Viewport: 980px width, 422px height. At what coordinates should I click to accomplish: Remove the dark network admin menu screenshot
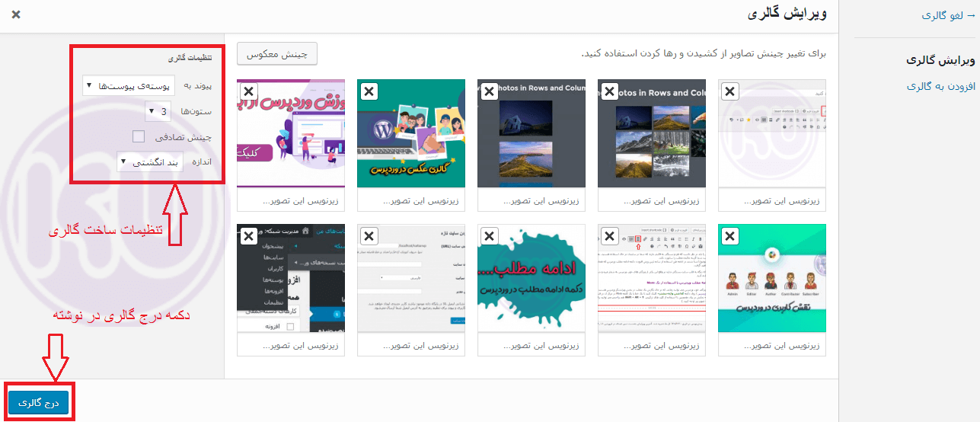pyautogui.click(x=248, y=236)
